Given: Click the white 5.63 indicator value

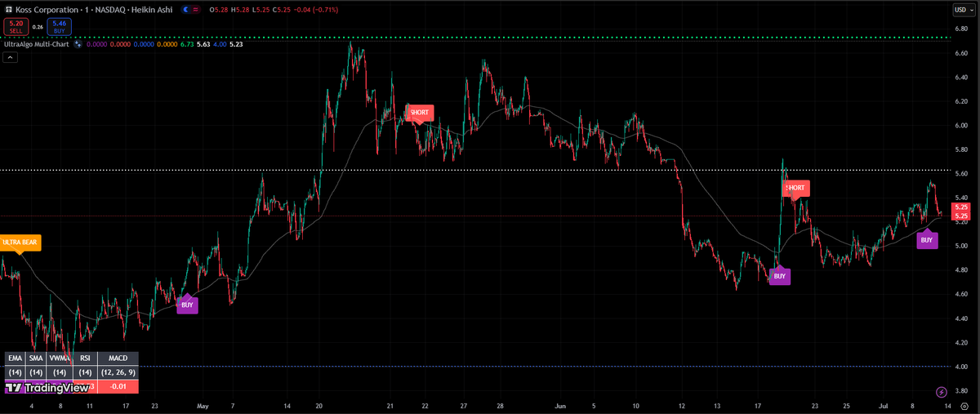Looking at the screenshot, I should [203, 44].
